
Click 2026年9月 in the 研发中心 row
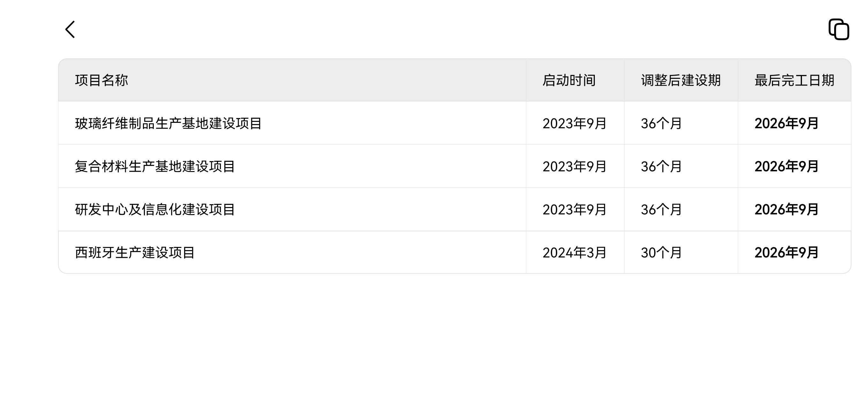786,210
